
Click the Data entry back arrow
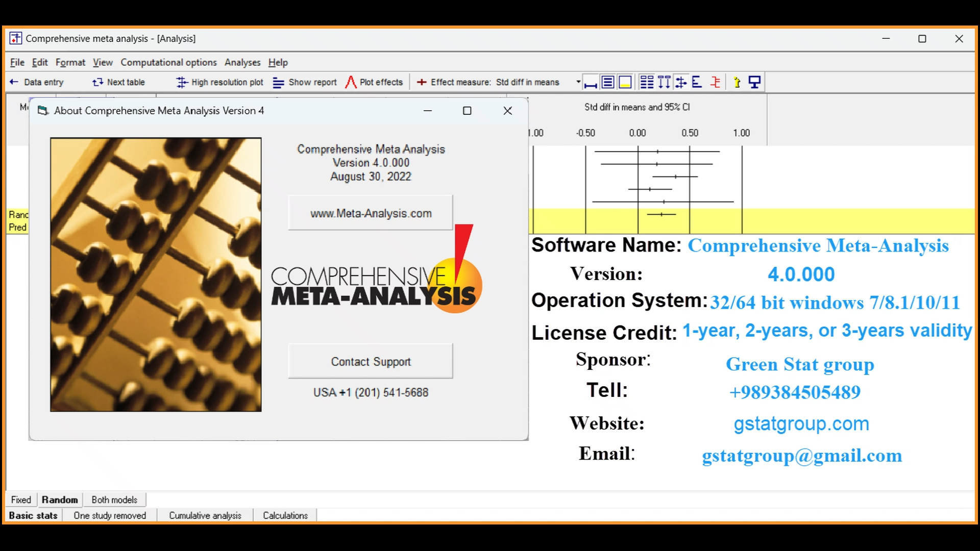pos(14,82)
